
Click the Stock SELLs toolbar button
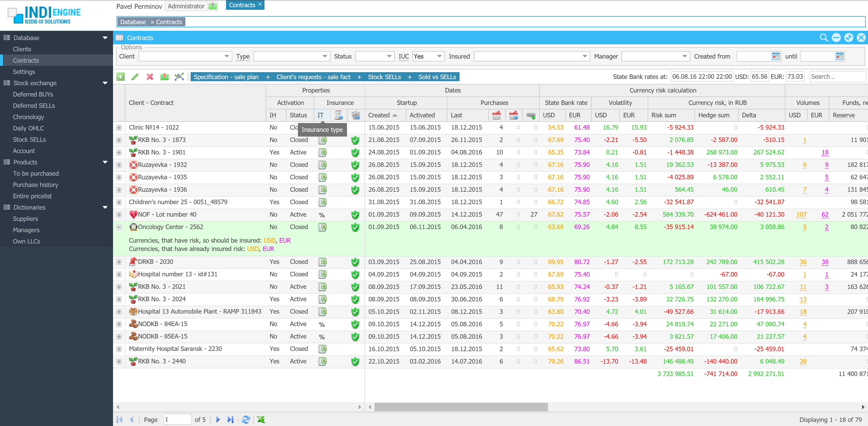384,77
